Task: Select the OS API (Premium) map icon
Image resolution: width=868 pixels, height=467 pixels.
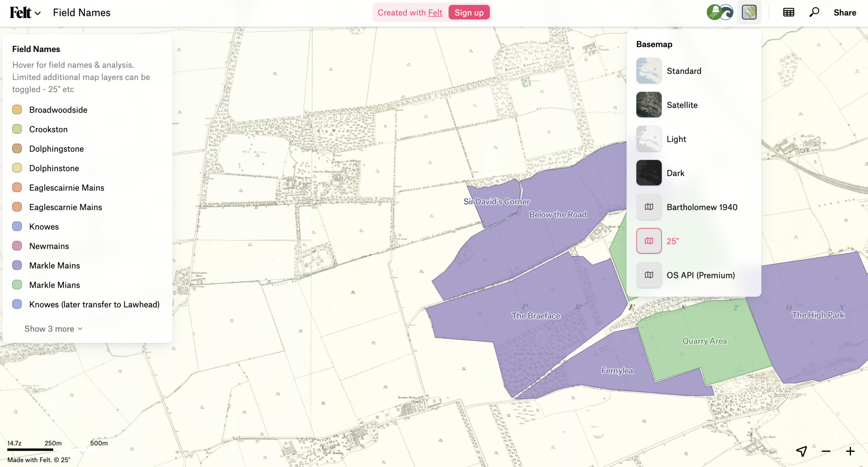Action: (649, 275)
